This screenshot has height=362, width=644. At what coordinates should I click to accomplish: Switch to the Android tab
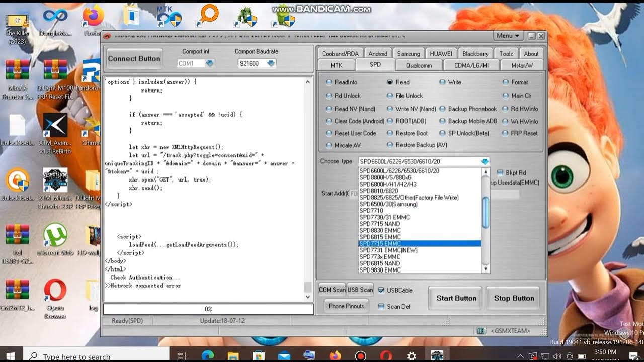[378, 54]
